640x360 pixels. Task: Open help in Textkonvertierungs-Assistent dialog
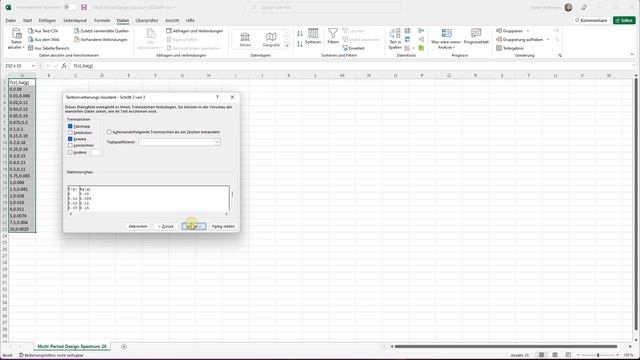tap(217, 97)
